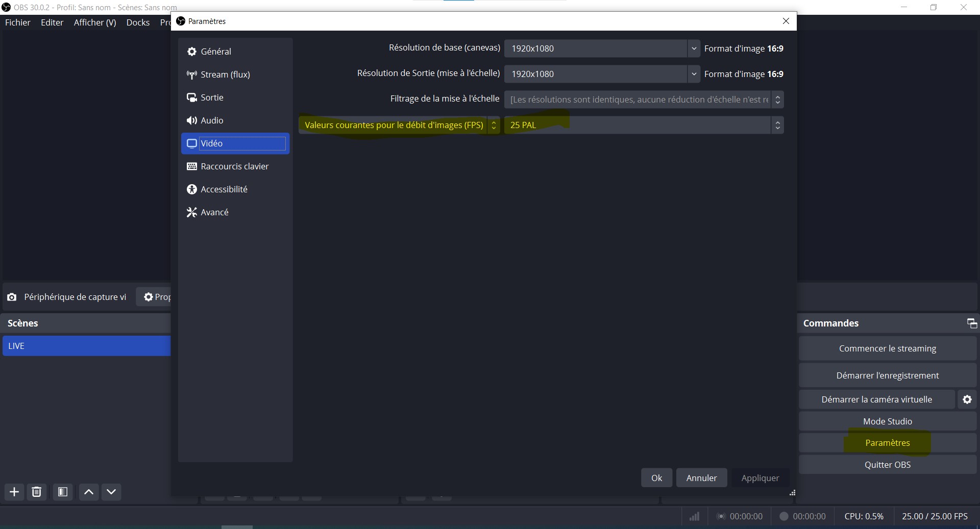Open the Filtrage de la mise à l'échelle dropdown
The width and height of the screenshot is (980, 529).
click(x=644, y=99)
